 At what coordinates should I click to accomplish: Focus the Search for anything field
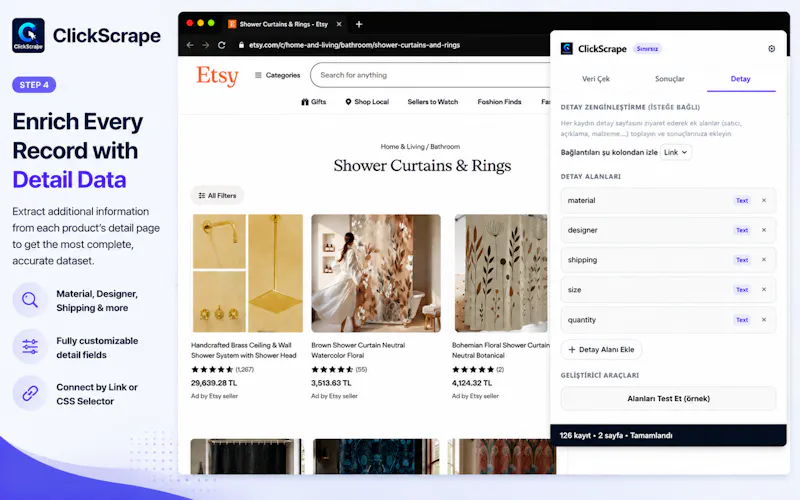pos(431,75)
